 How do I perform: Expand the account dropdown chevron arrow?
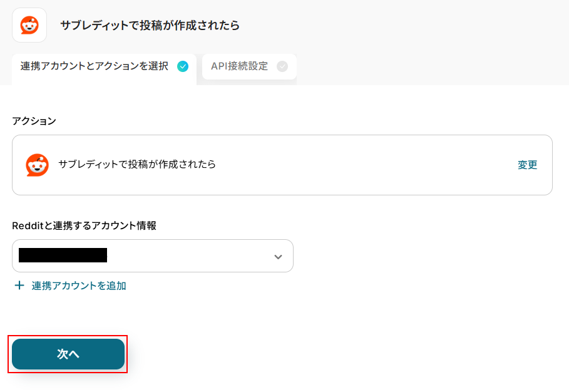pyautogui.click(x=279, y=257)
